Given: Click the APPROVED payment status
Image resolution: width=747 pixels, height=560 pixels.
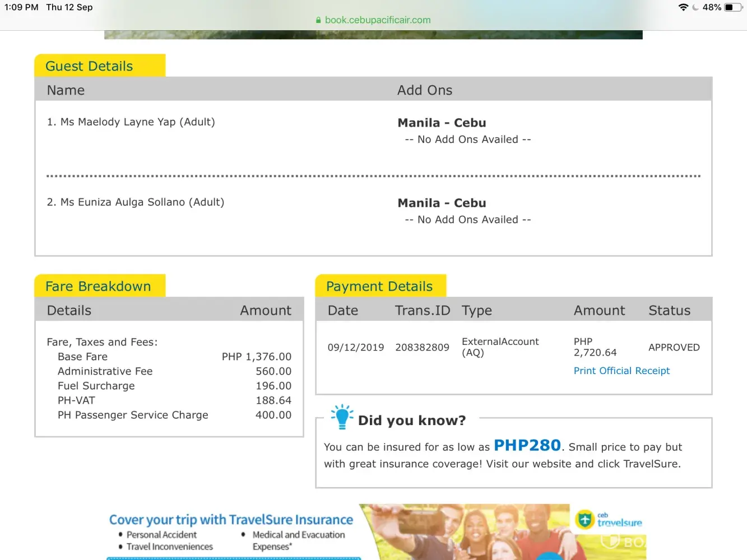Looking at the screenshot, I should (x=674, y=347).
